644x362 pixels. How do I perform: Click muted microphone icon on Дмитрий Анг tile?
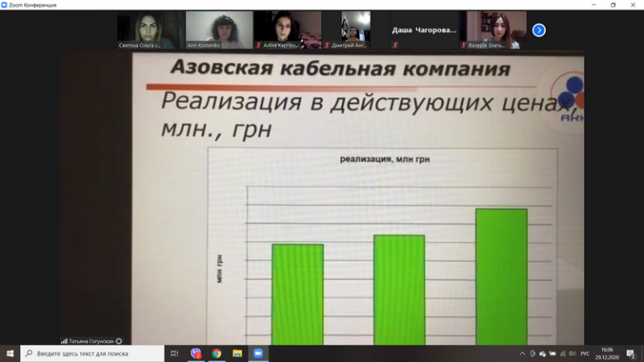[327, 45]
